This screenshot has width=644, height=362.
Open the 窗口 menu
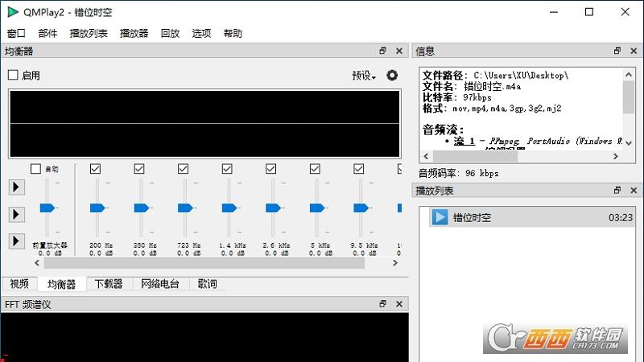coord(16,33)
